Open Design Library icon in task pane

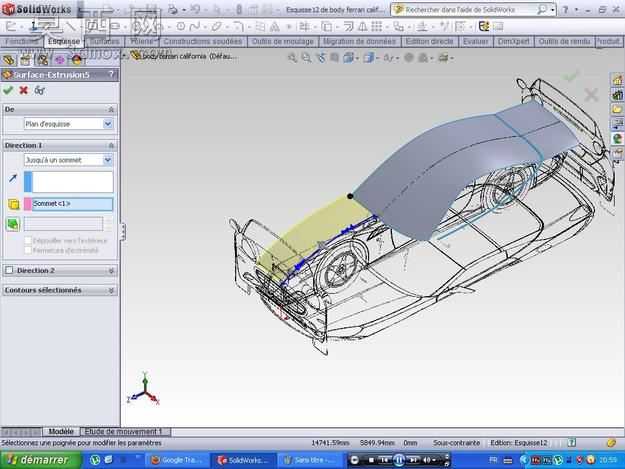coord(617,95)
